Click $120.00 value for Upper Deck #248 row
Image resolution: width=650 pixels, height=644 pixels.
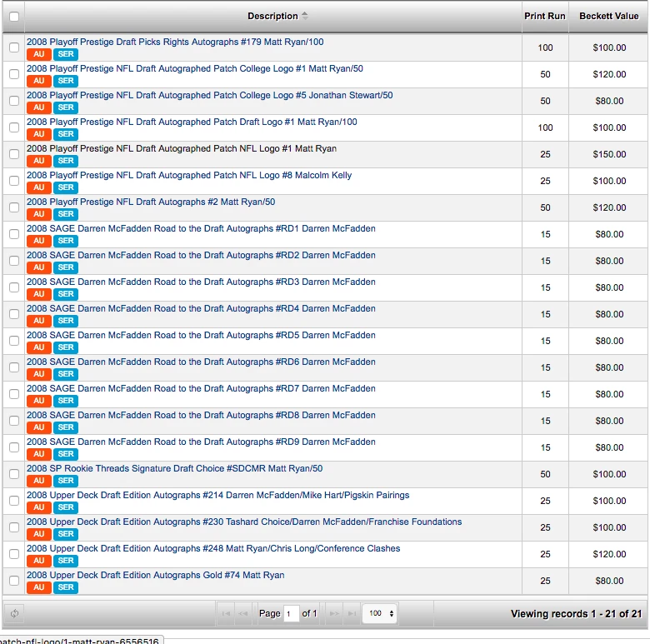[x=609, y=554]
